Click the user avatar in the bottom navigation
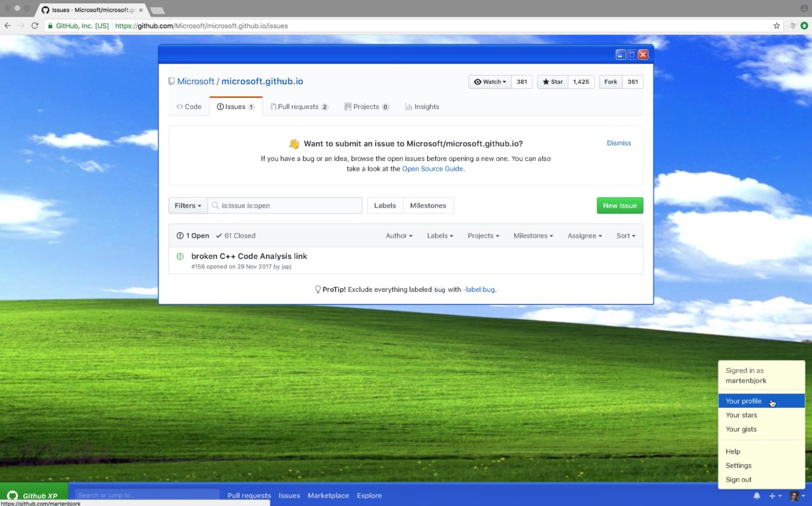 pos(793,495)
